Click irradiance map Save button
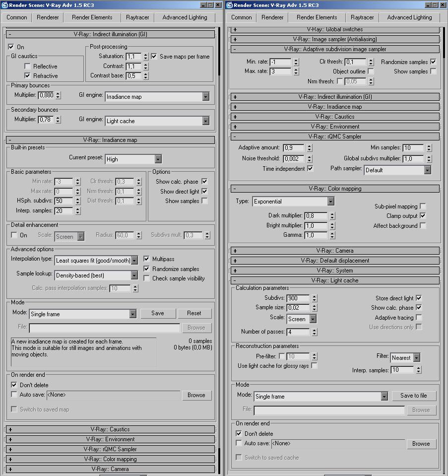 (x=158, y=313)
